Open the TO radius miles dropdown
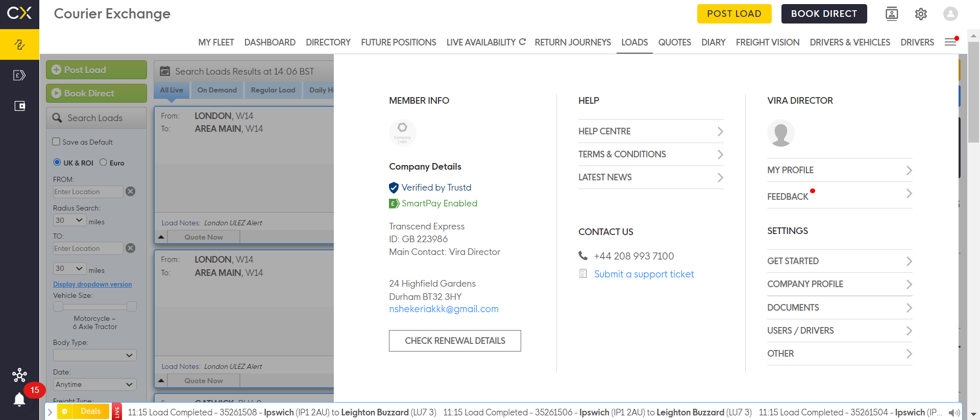 tap(69, 268)
